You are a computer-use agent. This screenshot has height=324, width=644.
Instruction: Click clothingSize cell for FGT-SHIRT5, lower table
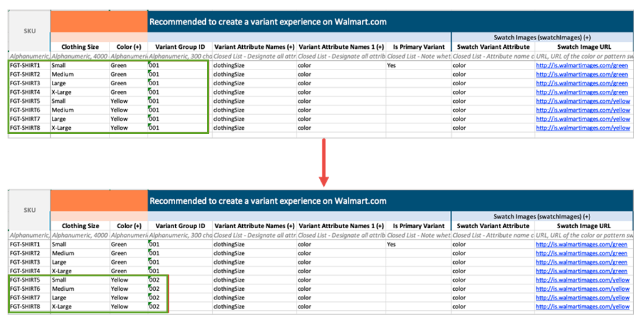254,280
